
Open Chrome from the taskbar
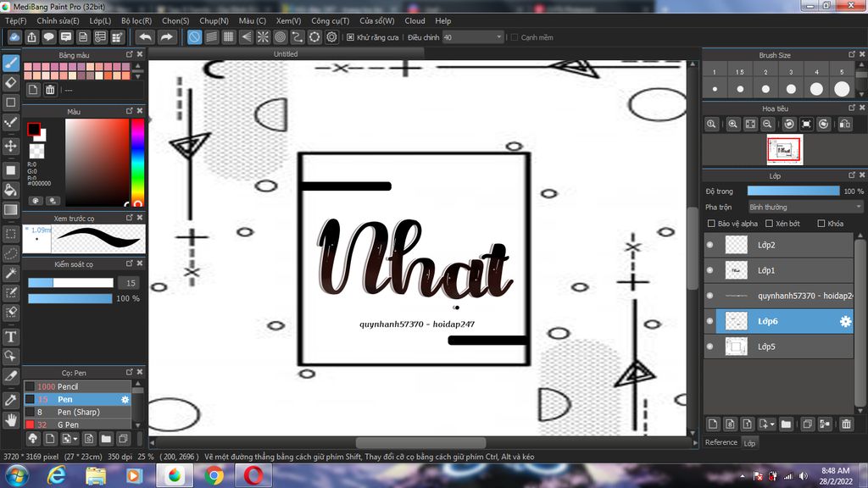pos(214,475)
